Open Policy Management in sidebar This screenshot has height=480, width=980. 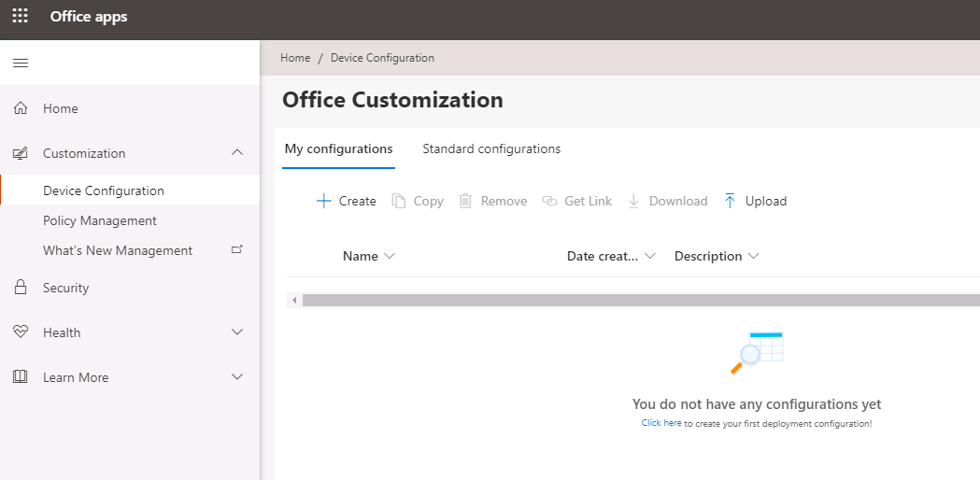pos(100,220)
